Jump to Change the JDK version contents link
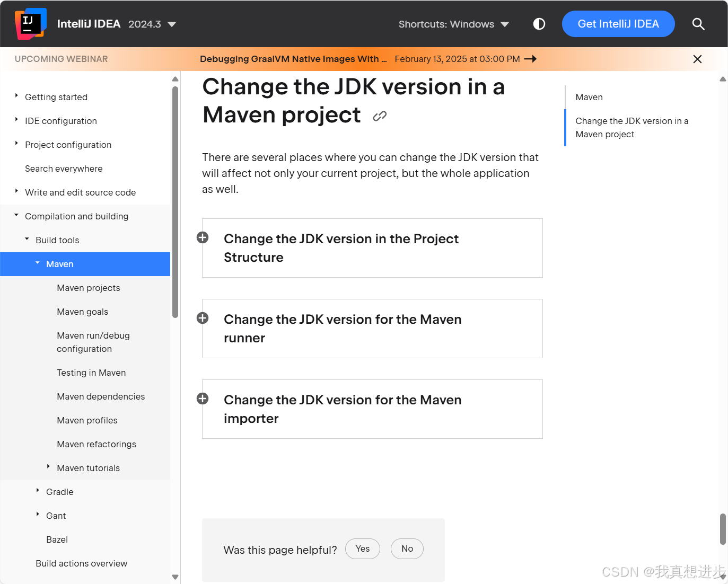This screenshot has width=728, height=584. 632,128
